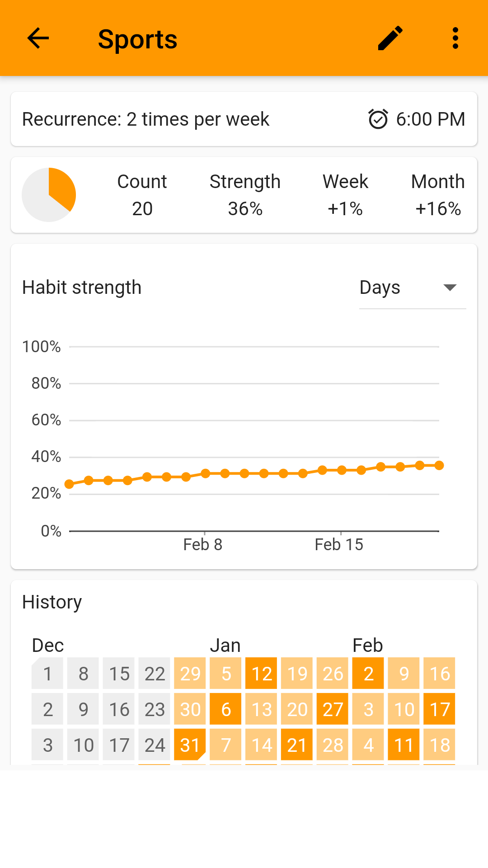Tap the Month +16% statistic
The height and width of the screenshot is (868, 488).
click(x=438, y=195)
